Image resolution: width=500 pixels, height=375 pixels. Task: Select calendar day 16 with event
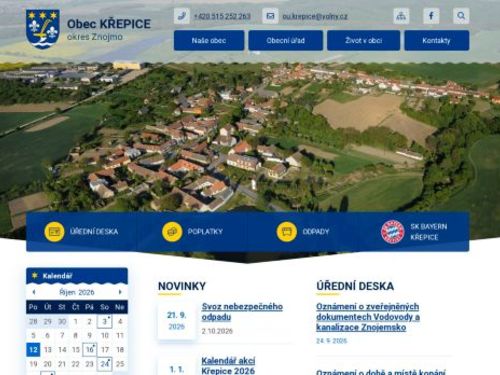pos(90,349)
